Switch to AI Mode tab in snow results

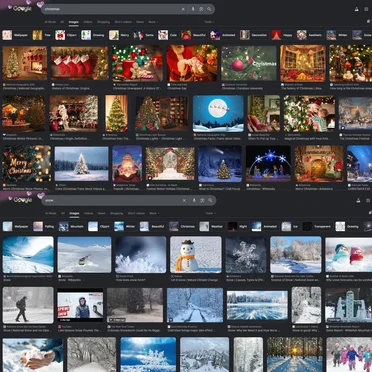tap(51, 213)
